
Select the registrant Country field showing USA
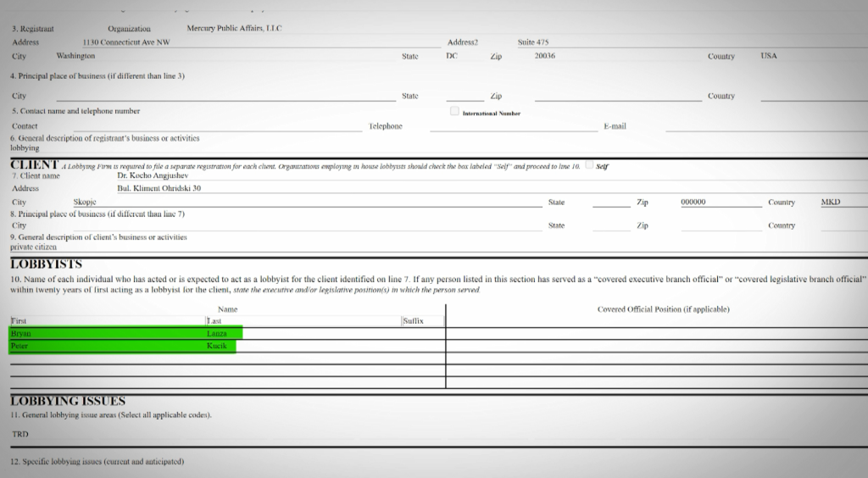[x=769, y=56]
